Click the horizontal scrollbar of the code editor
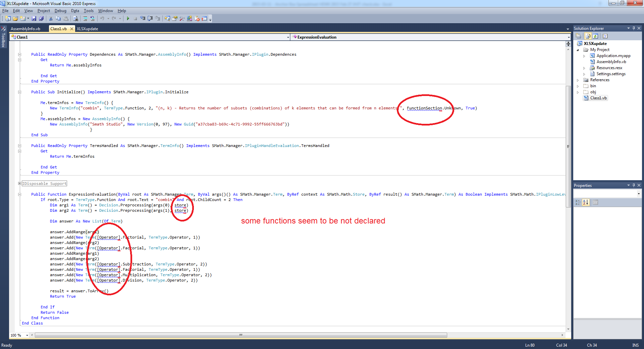The image size is (644, 349). (x=241, y=335)
